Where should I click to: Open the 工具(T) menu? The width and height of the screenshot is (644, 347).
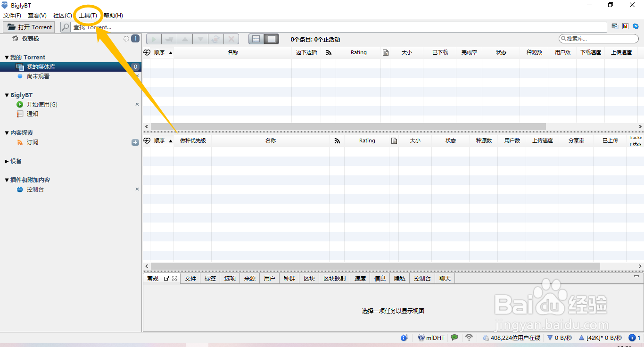pos(88,16)
